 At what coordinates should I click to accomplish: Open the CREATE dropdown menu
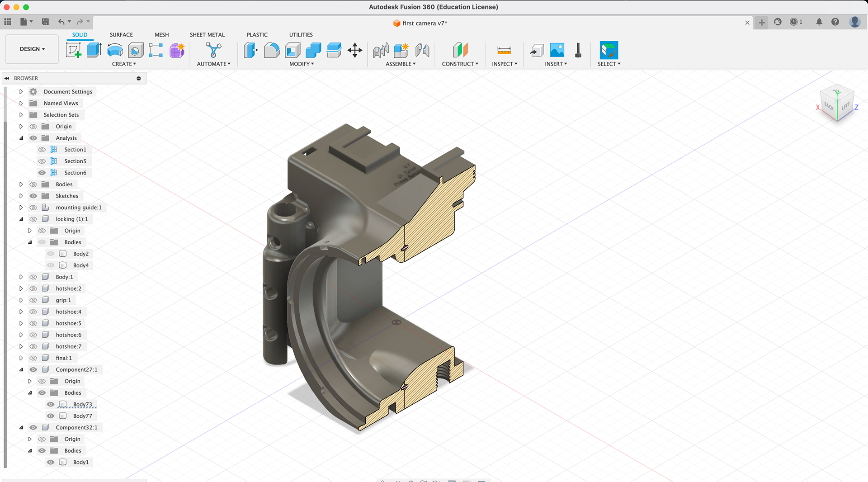(124, 64)
